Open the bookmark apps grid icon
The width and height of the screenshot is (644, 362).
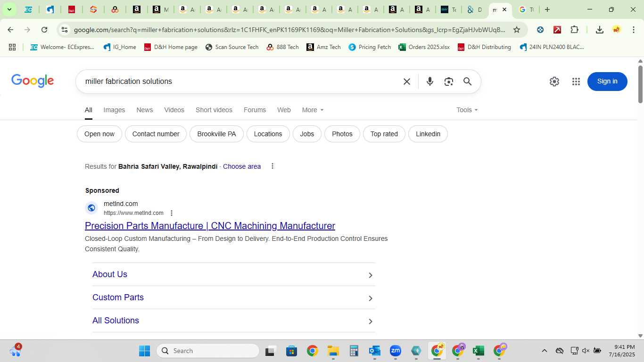[x=12, y=47]
